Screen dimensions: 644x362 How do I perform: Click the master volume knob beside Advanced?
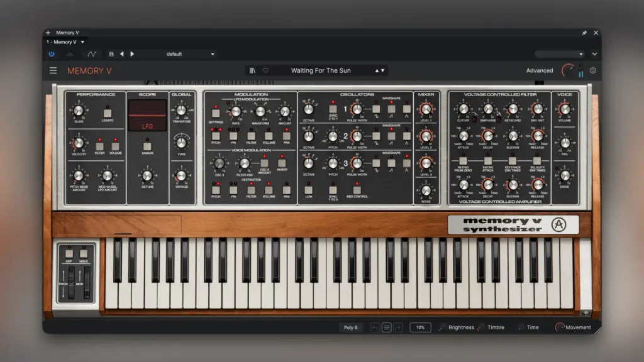pos(568,70)
